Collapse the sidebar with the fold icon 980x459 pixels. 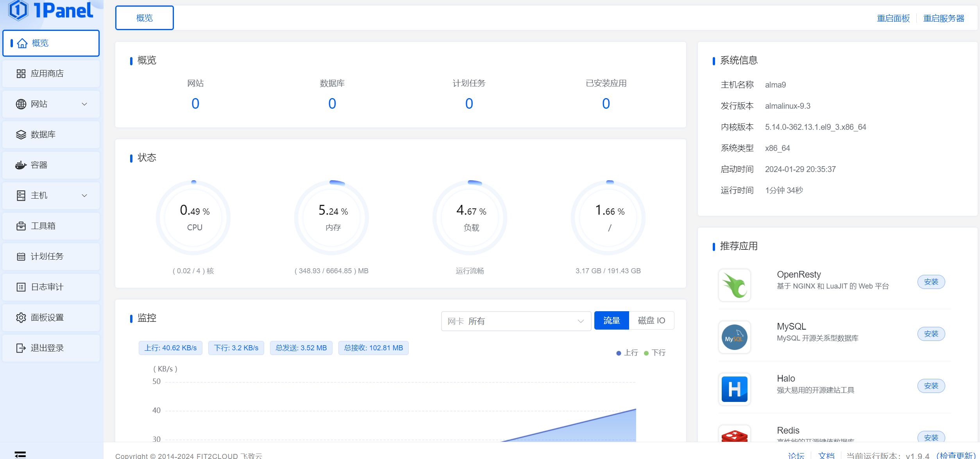tap(20, 454)
